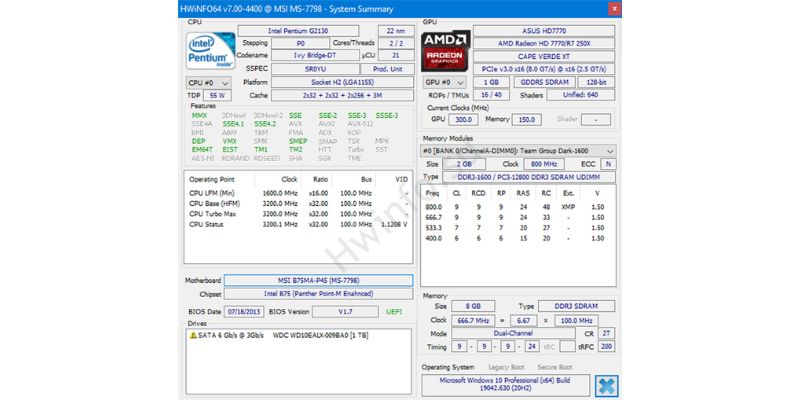Click the GPU clock 300.0 value

pyautogui.click(x=463, y=119)
